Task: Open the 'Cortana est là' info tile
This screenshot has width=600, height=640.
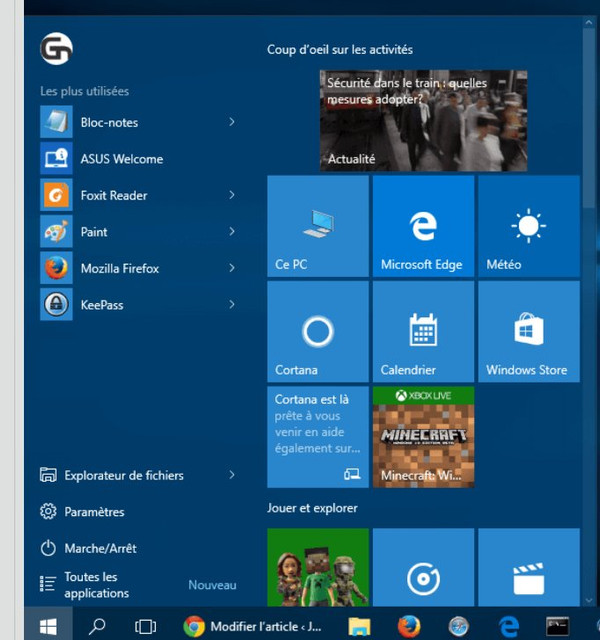Action: click(318, 437)
